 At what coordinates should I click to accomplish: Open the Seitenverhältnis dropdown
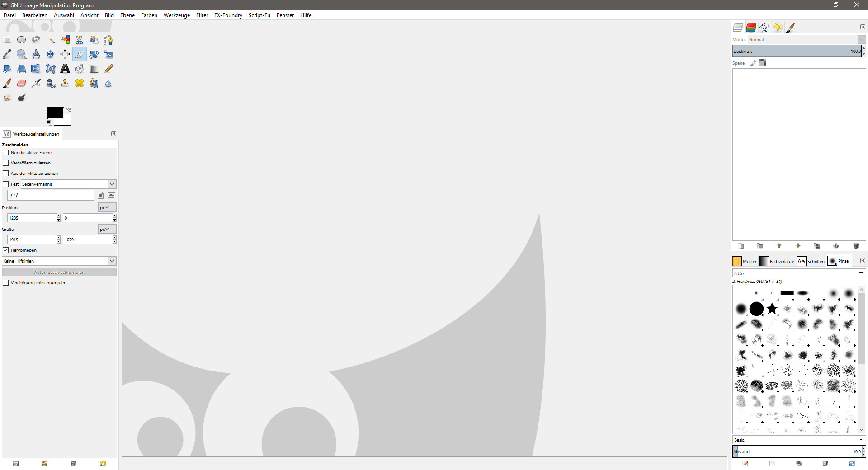[x=112, y=184]
